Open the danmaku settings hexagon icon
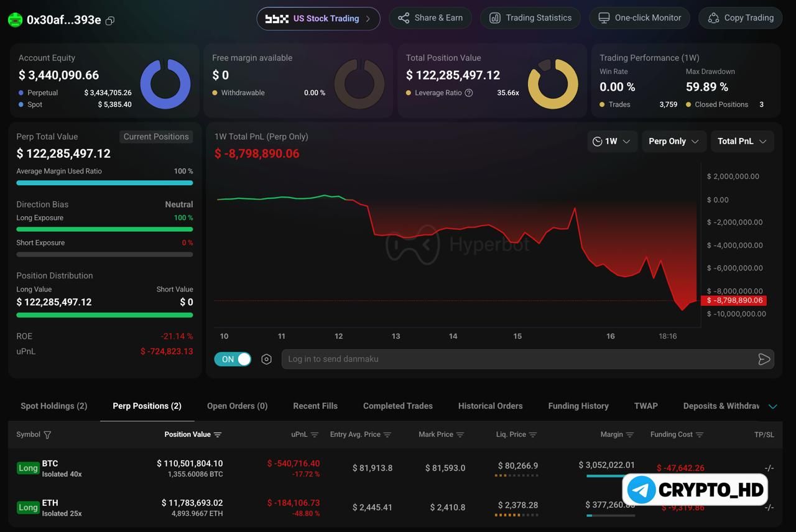796x532 pixels. (266, 359)
